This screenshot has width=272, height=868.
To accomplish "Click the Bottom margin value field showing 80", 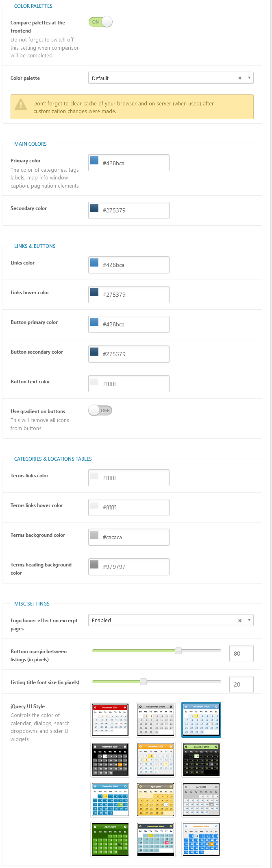I will pos(242,654).
